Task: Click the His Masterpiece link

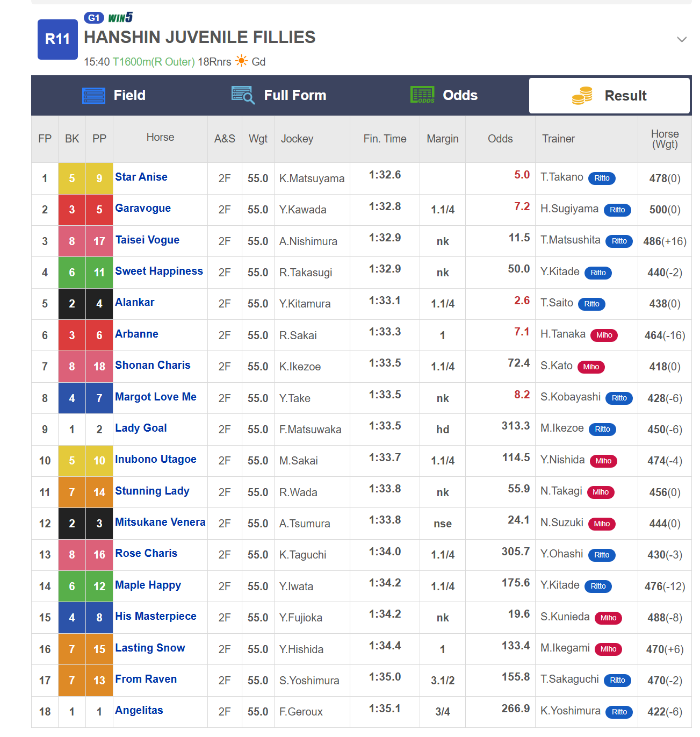Action: pyautogui.click(x=156, y=616)
